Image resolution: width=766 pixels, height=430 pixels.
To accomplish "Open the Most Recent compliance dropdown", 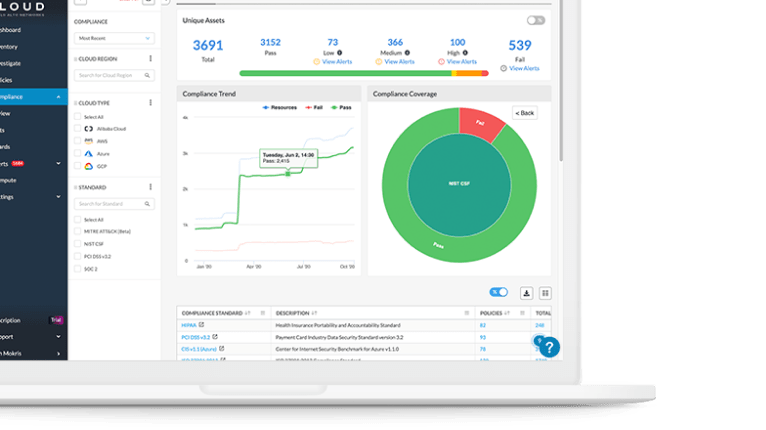I will [x=115, y=38].
